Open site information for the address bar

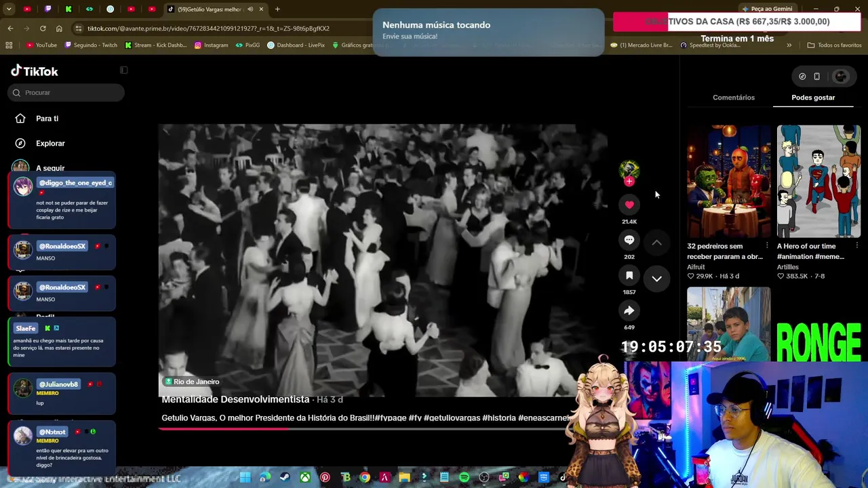point(79,28)
